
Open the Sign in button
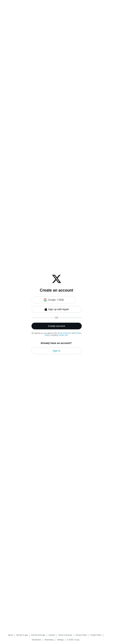click(x=56, y=351)
